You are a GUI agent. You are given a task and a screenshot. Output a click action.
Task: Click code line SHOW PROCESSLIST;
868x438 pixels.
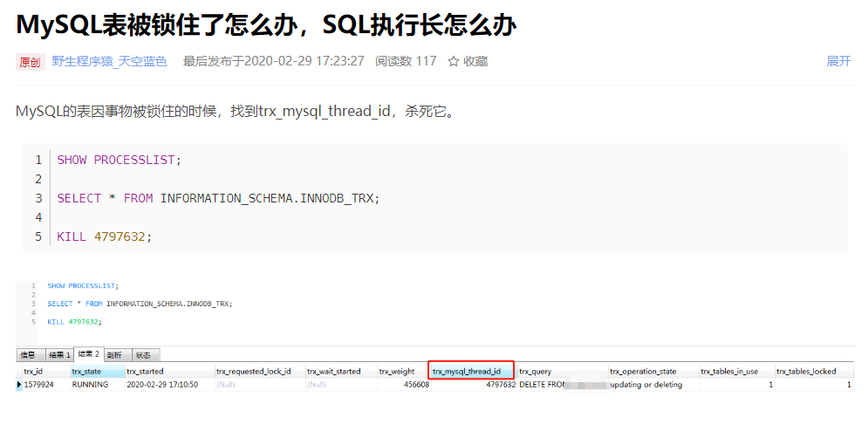[119, 160]
